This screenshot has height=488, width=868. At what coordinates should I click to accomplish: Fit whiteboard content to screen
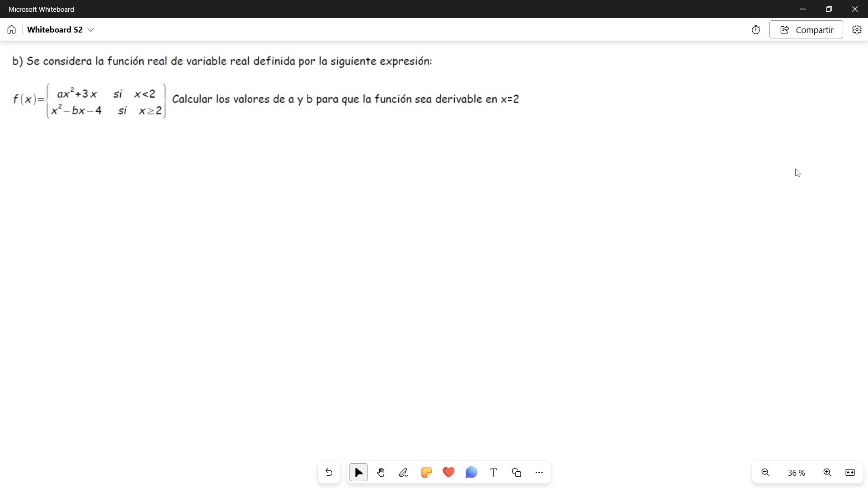pos(850,473)
